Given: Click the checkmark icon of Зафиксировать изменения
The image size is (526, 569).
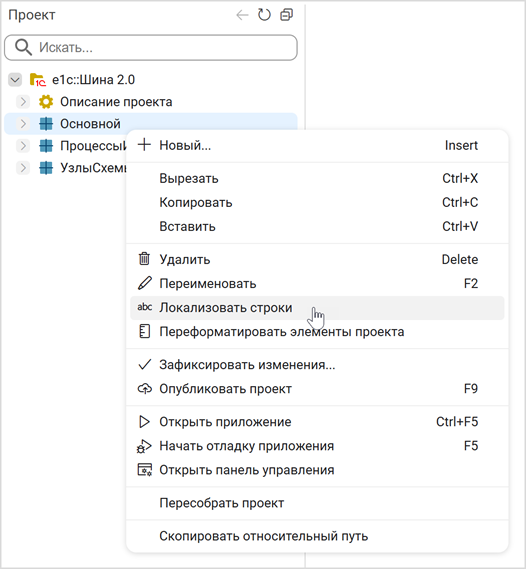Looking at the screenshot, I should click(144, 364).
